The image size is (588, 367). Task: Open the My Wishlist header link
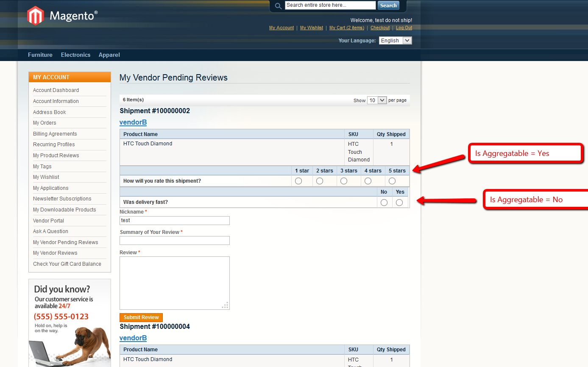click(x=312, y=28)
